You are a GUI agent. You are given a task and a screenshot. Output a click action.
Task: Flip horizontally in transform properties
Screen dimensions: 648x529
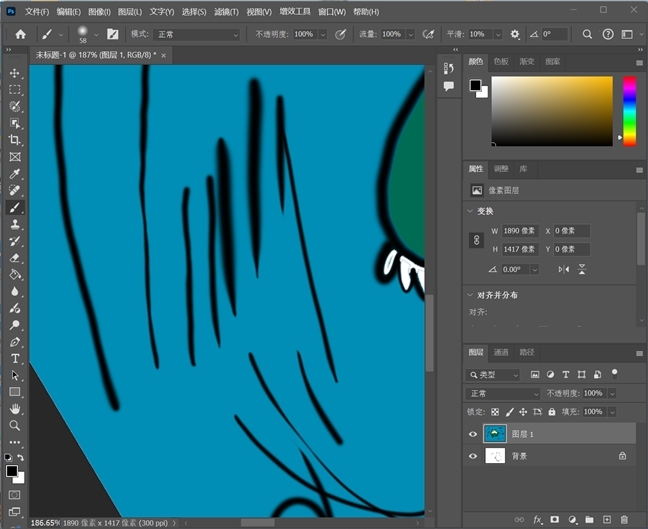(564, 269)
